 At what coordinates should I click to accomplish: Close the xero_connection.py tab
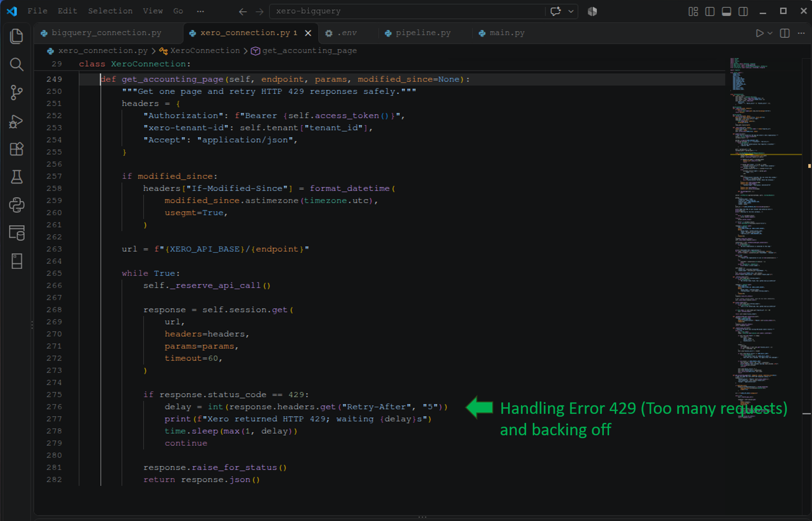tap(308, 33)
